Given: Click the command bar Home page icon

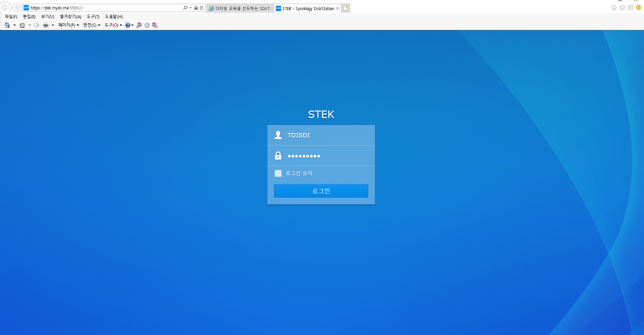Looking at the screenshot, I should click(7, 25).
